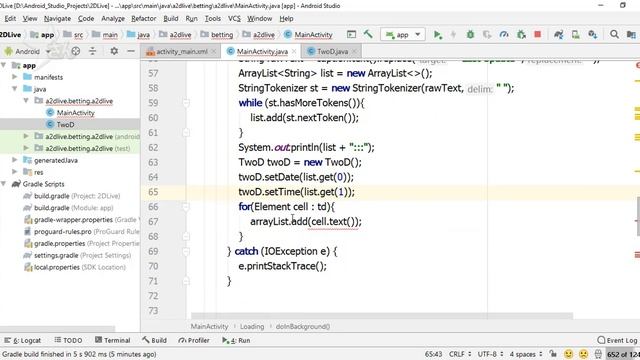Click the Make Project hammer icon
640x360 pixels.
pos(368,34)
